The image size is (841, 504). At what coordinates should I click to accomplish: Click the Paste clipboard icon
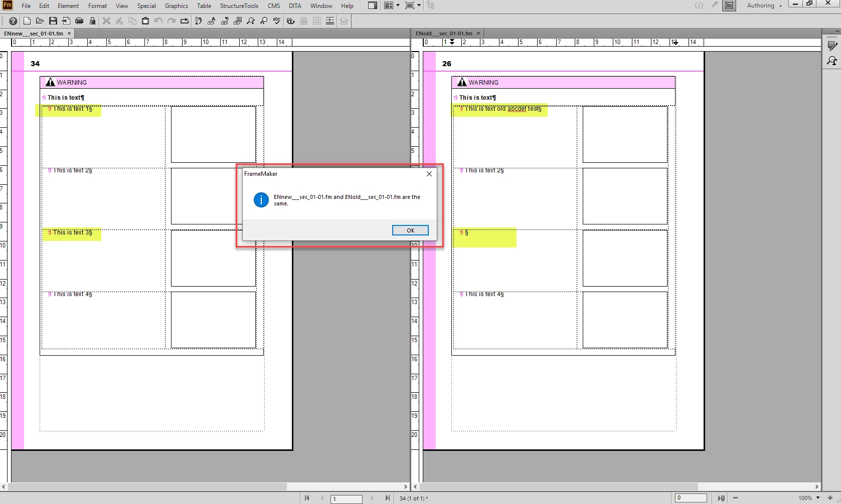pyautogui.click(x=145, y=21)
